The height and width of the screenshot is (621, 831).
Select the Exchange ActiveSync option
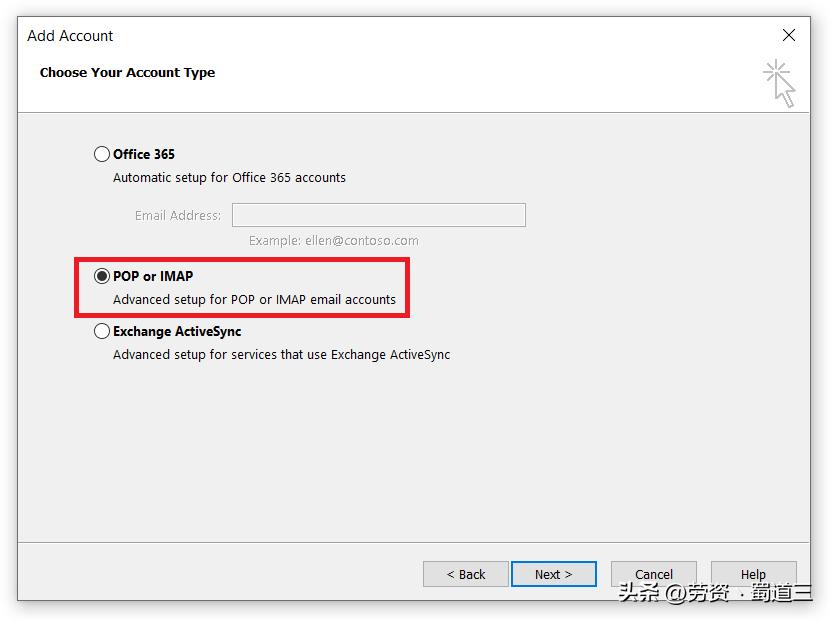click(102, 331)
